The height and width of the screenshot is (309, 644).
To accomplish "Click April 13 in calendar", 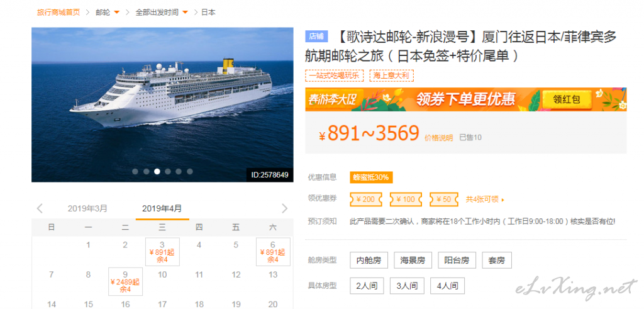I will 273,274.
